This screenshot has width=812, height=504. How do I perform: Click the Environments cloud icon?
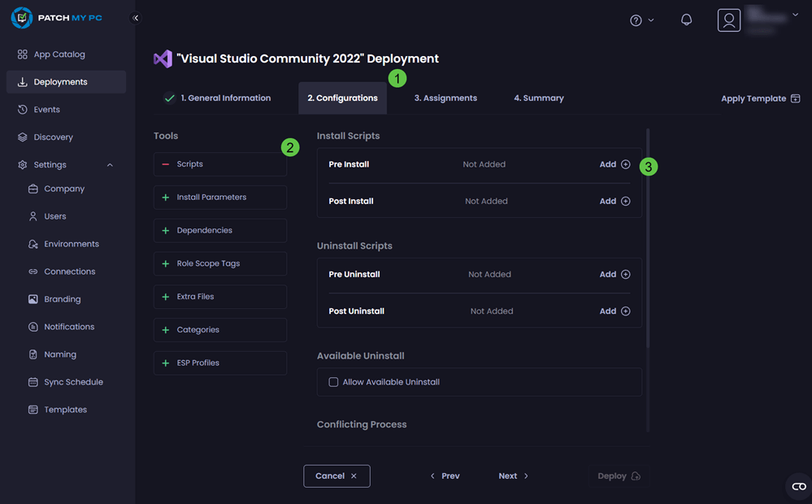click(x=33, y=244)
